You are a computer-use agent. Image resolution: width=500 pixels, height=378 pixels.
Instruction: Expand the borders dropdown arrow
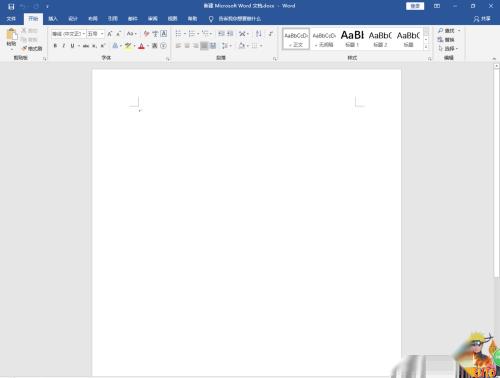coord(261,46)
